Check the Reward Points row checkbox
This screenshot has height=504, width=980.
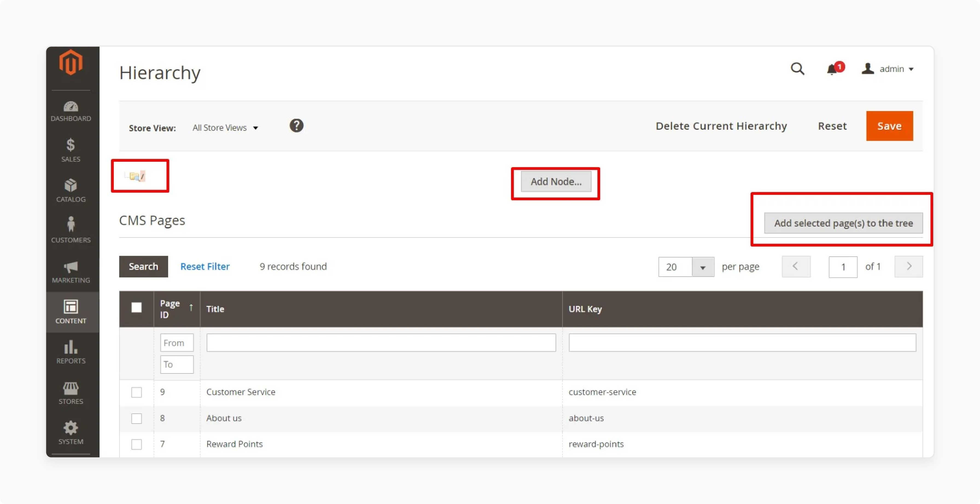click(x=136, y=444)
